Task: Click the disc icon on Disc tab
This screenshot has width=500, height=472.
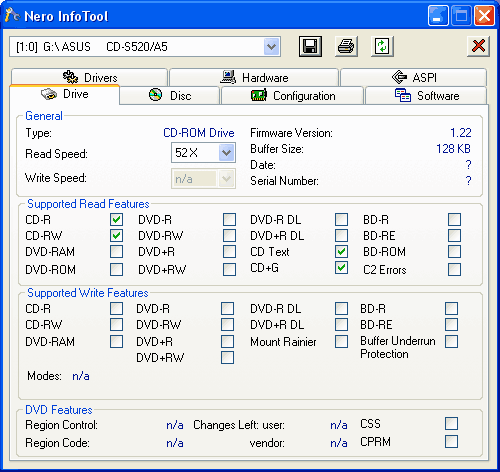Action: tap(155, 95)
